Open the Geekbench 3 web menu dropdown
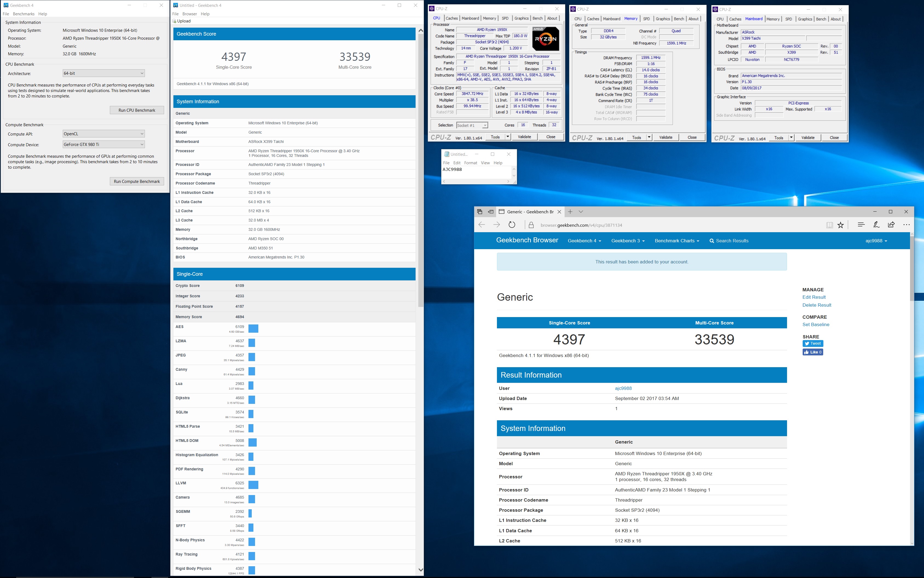Screen dimensions: 924x578 (628, 241)
